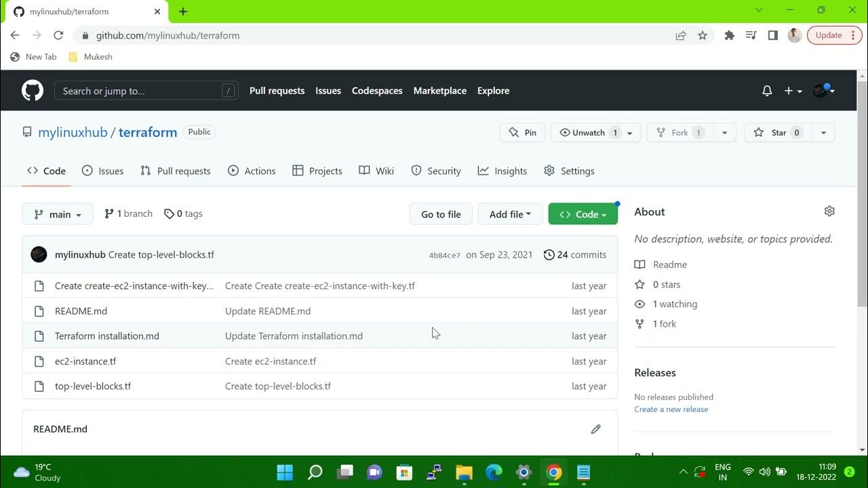868x488 pixels.
Task: Open the mylinuxhub owner link
Action: click(x=73, y=132)
